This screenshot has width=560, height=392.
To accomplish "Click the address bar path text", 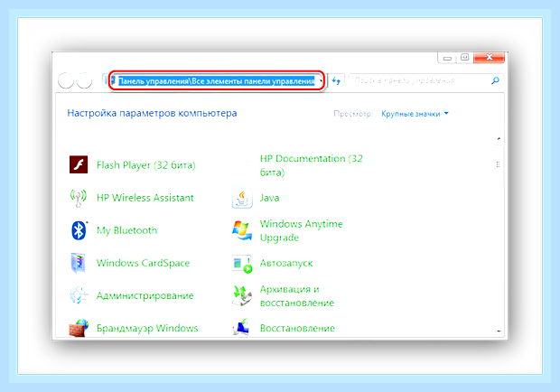I will 217,81.
